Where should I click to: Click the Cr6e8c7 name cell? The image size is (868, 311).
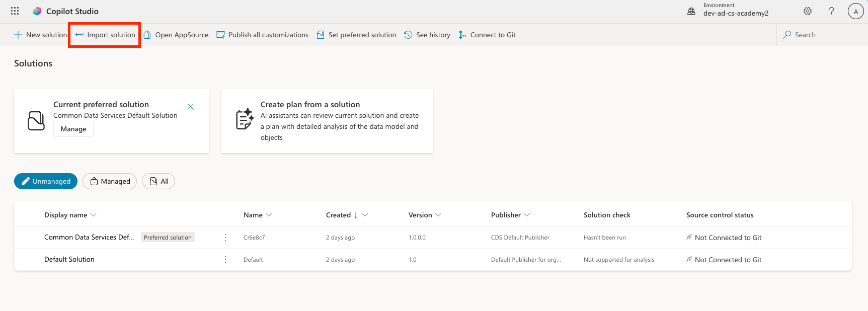[254, 238]
